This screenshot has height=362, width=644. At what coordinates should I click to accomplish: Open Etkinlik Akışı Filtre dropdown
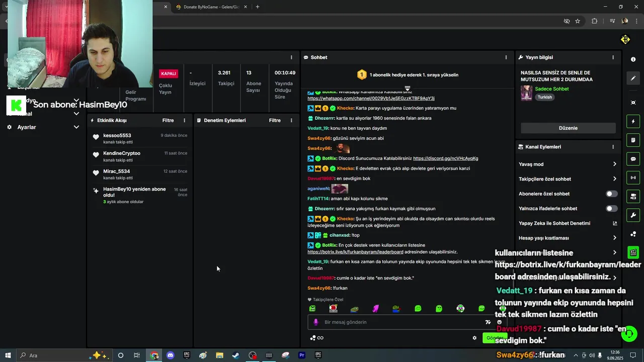[168, 121]
